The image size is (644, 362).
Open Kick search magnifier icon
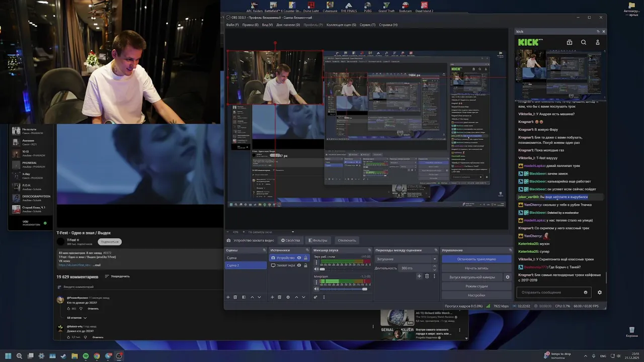coord(584,43)
